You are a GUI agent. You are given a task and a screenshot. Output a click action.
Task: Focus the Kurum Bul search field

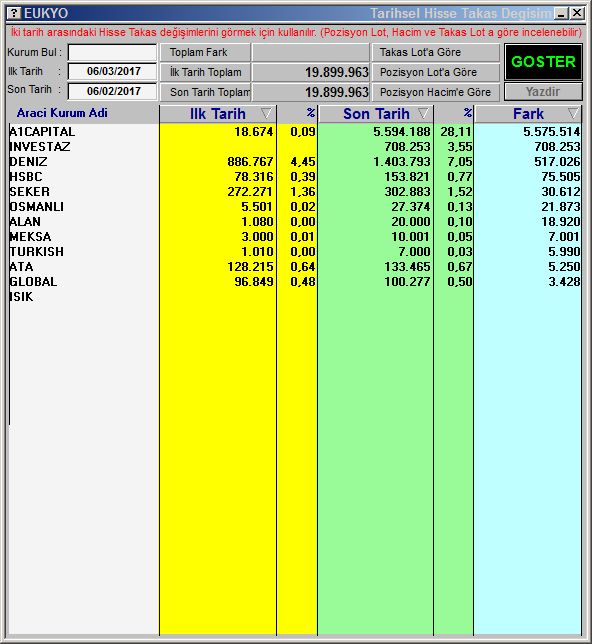coord(112,53)
